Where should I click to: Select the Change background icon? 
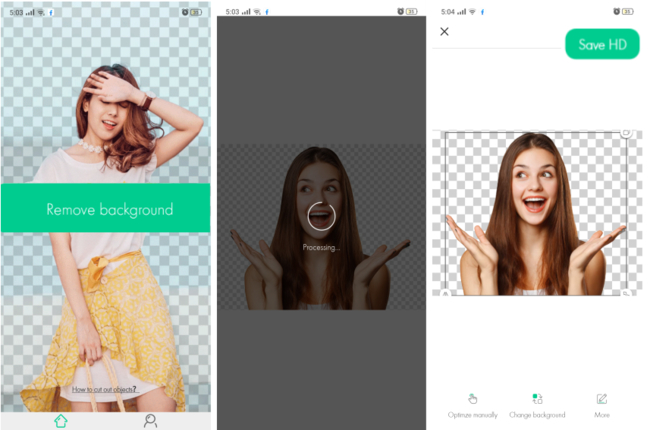pyautogui.click(x=537, y=399)
